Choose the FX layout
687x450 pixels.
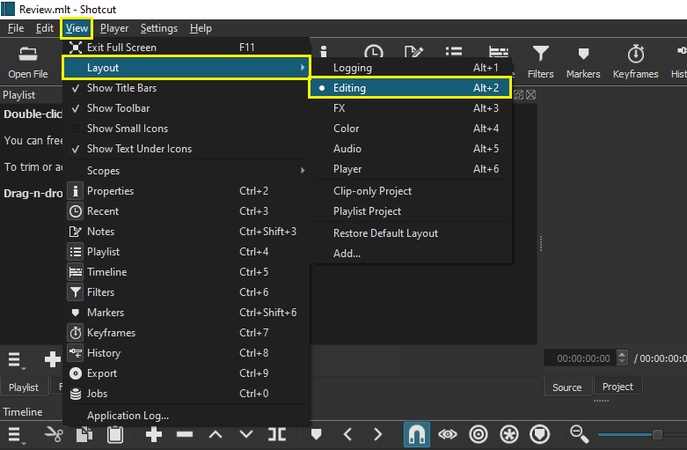coord(411,108)
